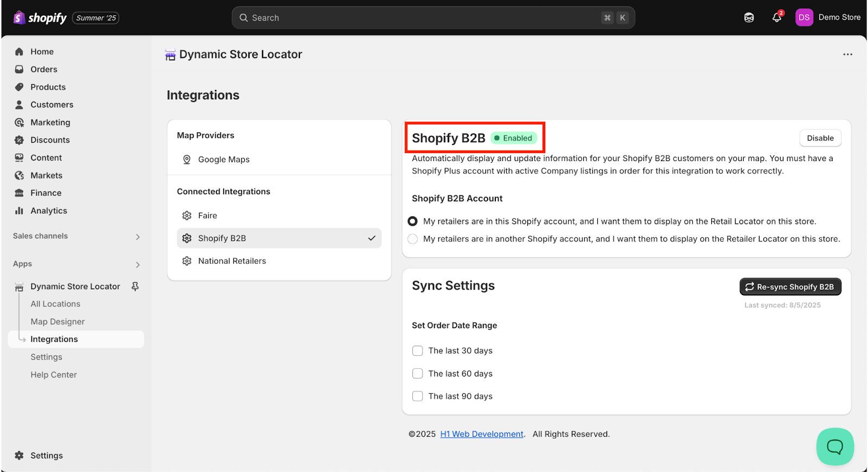Click the Search input field
Viewport: 868px width, 472px height.
[433, 18]
